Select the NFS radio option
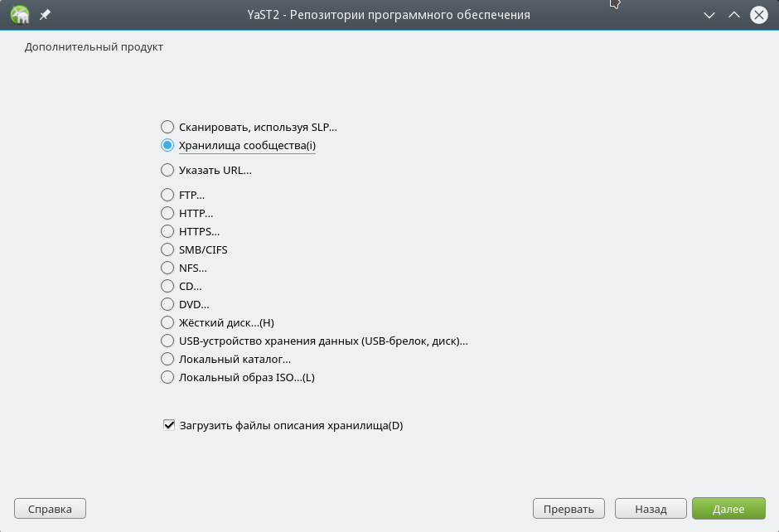The height and width of the screenshot is (532, 779). click(x=167, y=268)
